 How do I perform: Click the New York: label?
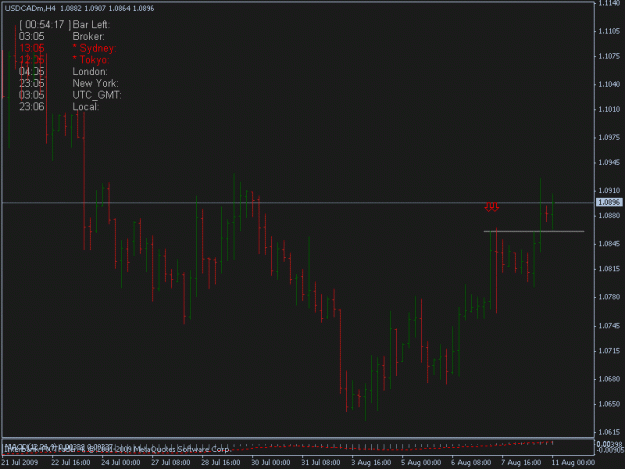click(x=95, y=83)
